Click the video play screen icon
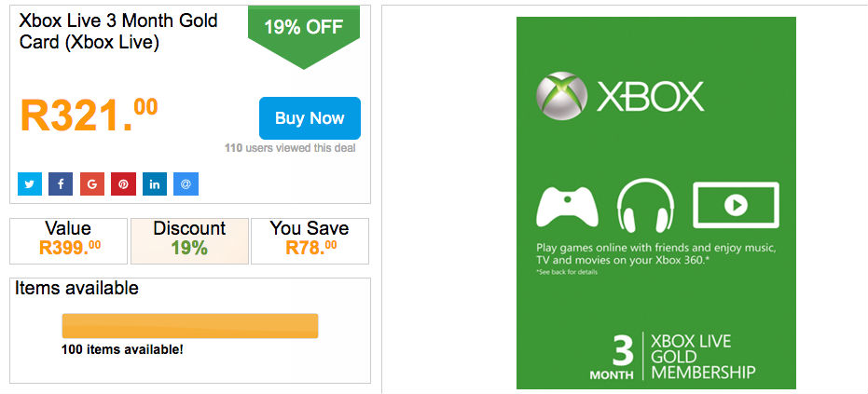The image size is (868, 394). point(735,205)
